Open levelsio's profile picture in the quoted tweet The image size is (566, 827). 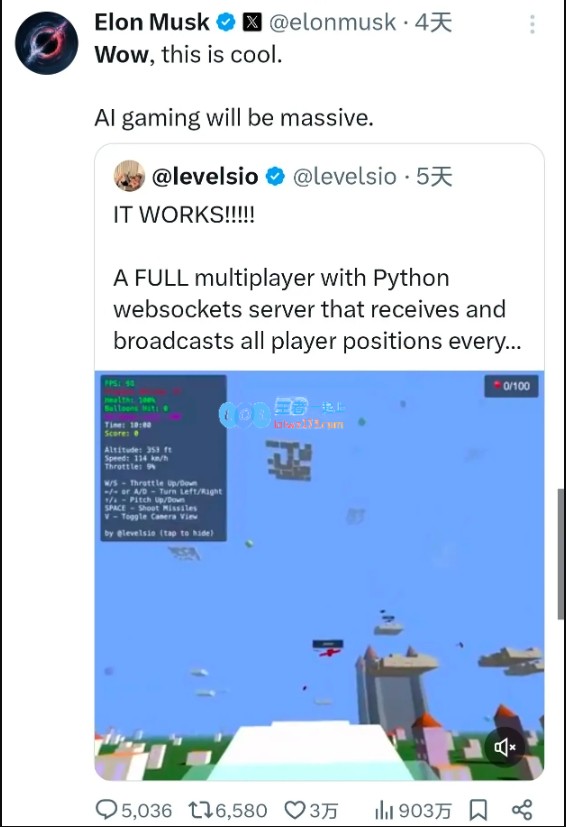129,176
